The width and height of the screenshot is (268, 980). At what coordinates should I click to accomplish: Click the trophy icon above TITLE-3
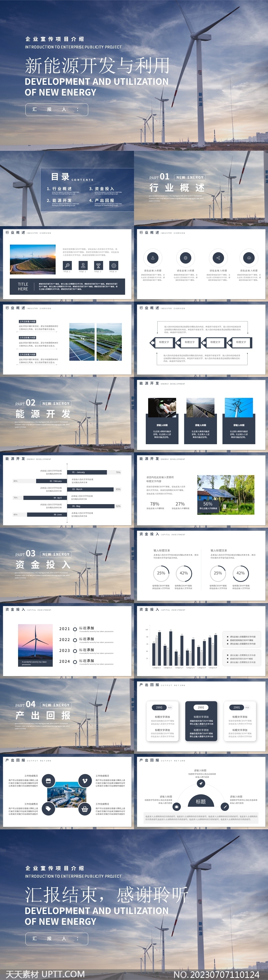[98, 265]
